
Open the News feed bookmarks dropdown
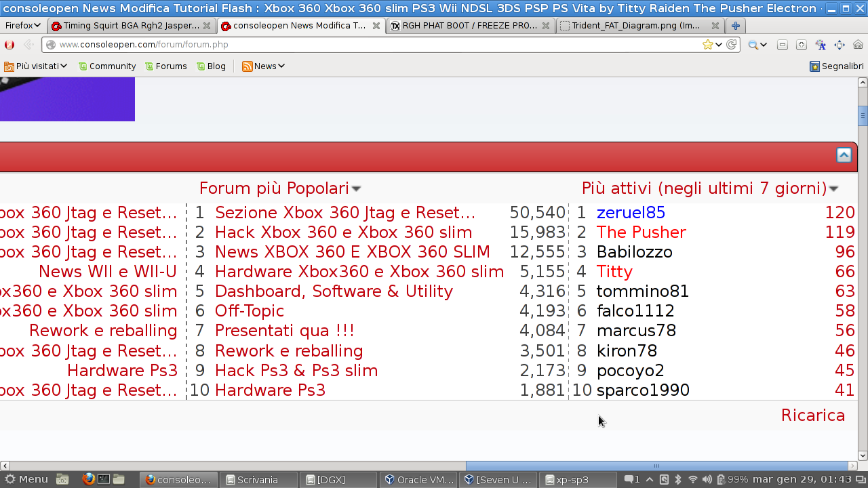pos(263,66)
